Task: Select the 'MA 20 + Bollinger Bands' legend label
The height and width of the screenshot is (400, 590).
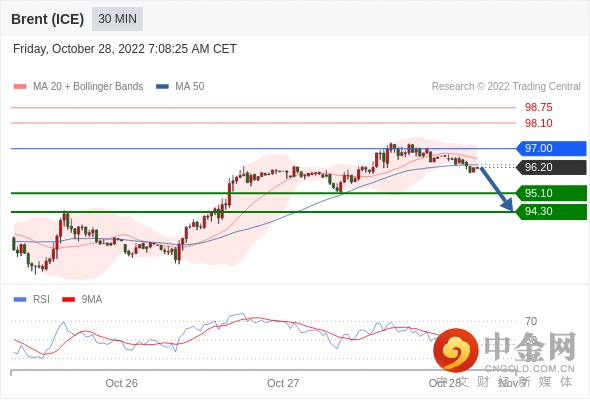Action: point(88,87)
